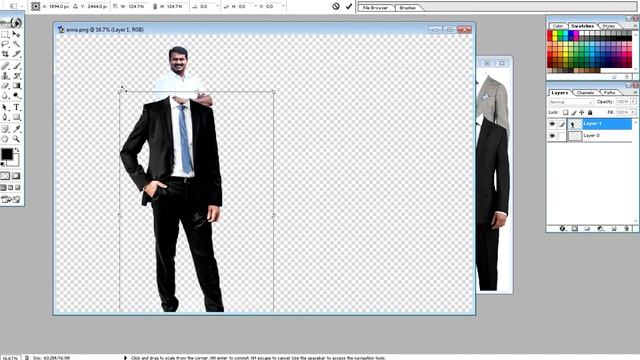Create new fill or adjustment layer
The height and width of the screenshot is (360, 640).
[x=600, y=229]
